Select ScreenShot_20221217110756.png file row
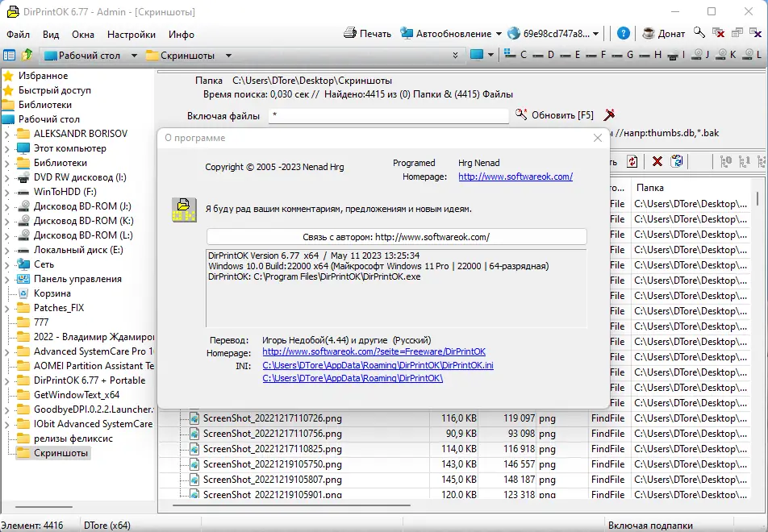The height and width of the screenshot is (532, 768). click(x=454, y=434)
